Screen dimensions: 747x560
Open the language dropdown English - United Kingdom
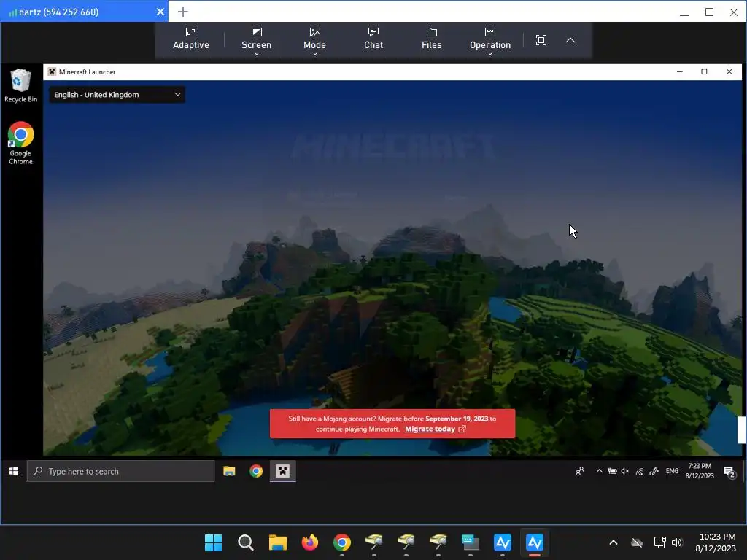pos(117,94)
